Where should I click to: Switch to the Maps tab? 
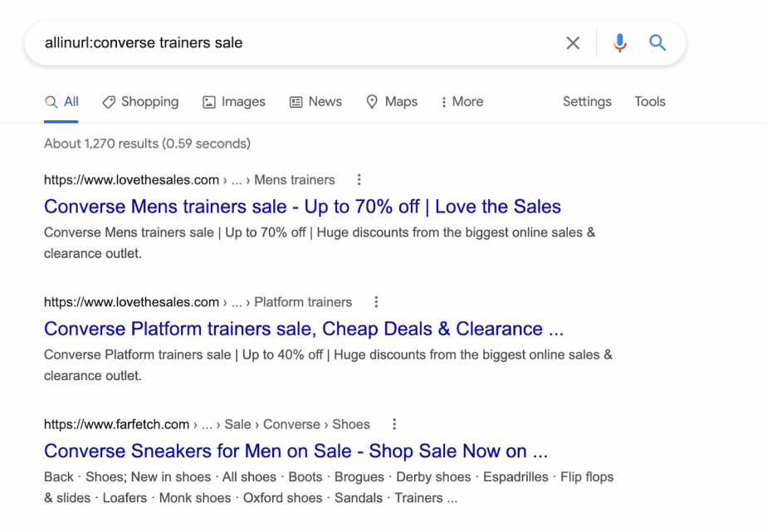(x=392, y=102)
